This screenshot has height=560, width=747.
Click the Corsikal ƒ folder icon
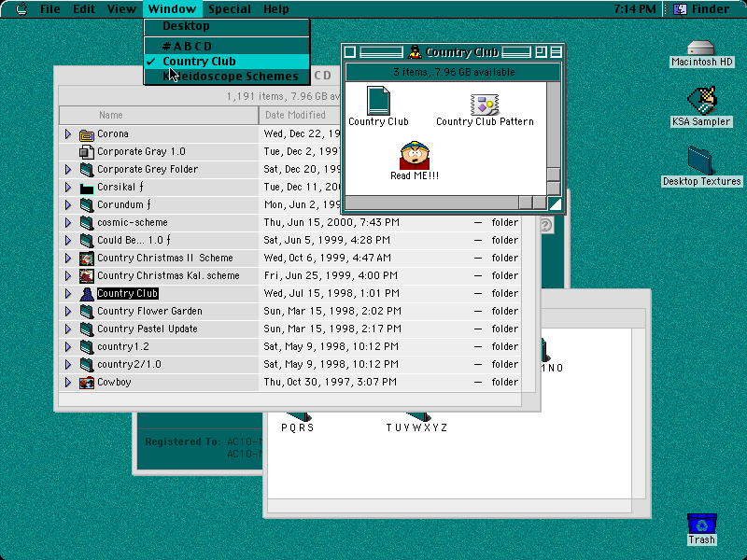[x=87, y=188]
